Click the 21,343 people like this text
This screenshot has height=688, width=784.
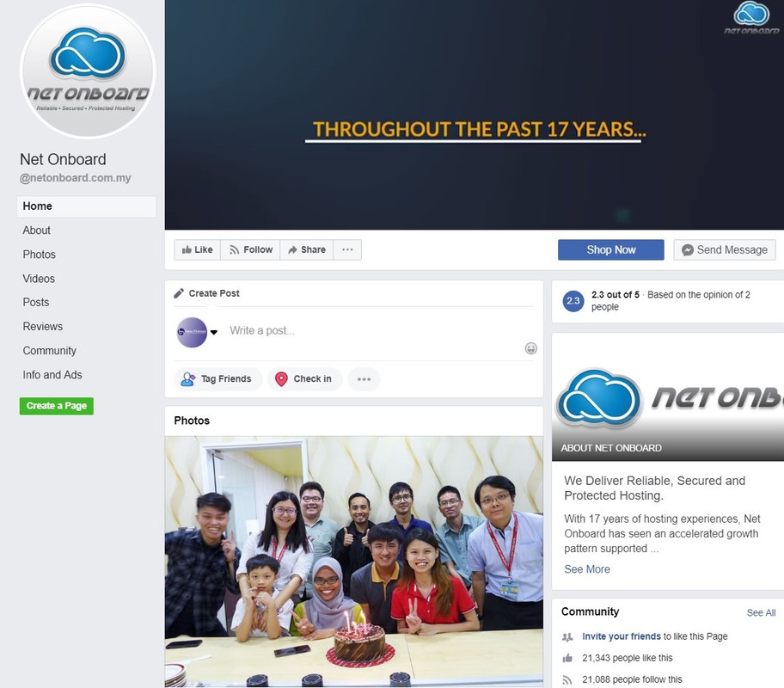(x=628, y=658)
